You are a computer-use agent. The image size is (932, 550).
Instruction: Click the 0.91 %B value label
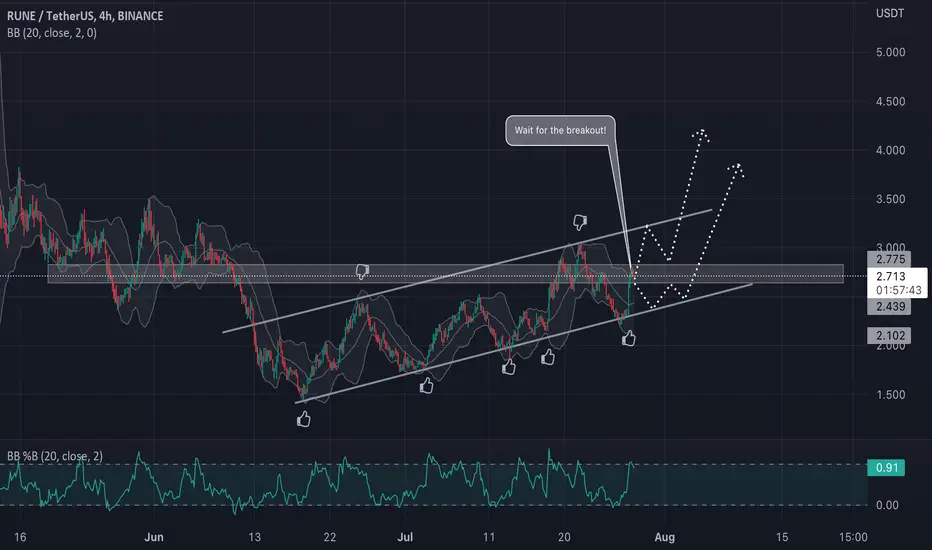point(886,467)
